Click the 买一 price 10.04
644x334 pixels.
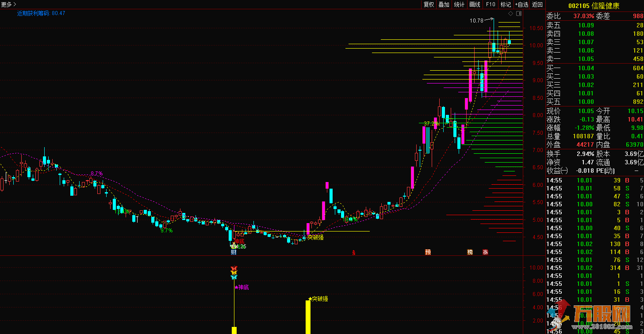586,68
